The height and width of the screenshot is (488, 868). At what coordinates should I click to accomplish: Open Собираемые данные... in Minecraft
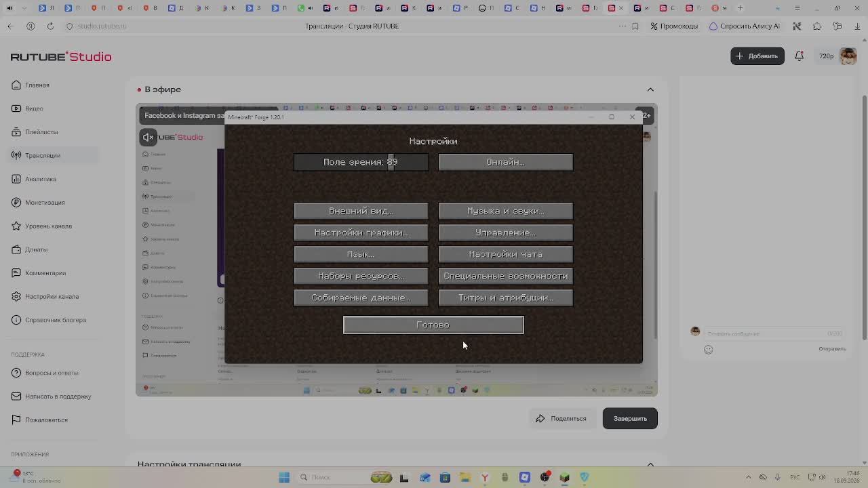click(361, 298)
